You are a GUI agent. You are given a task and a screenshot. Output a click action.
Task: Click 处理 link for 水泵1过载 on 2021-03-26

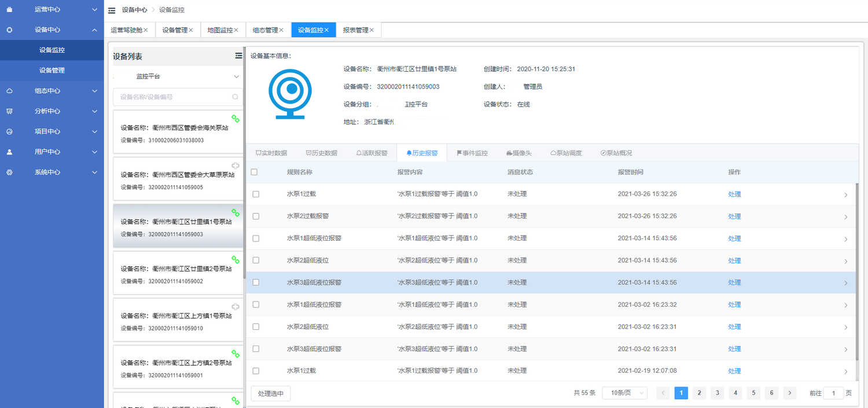[734, 194]
